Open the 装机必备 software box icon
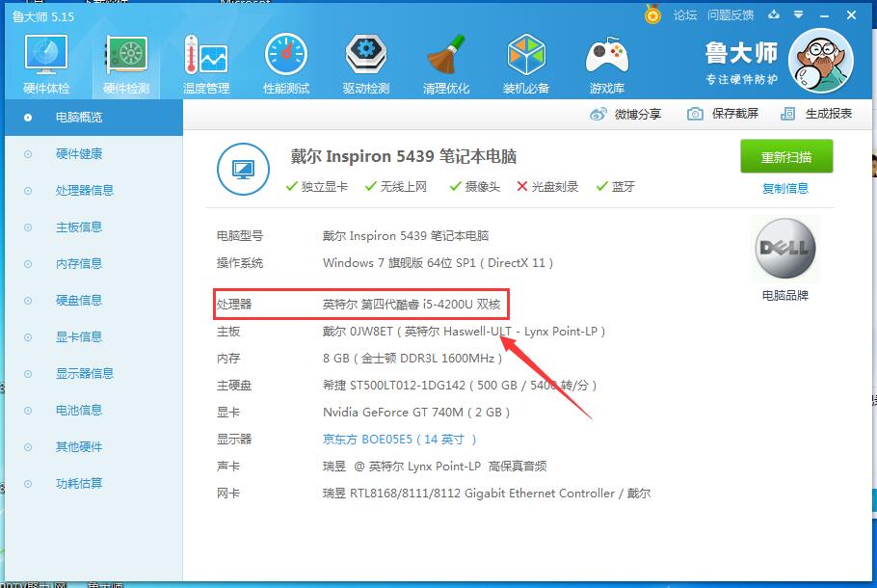877x588 pixels. pos(526,64)
